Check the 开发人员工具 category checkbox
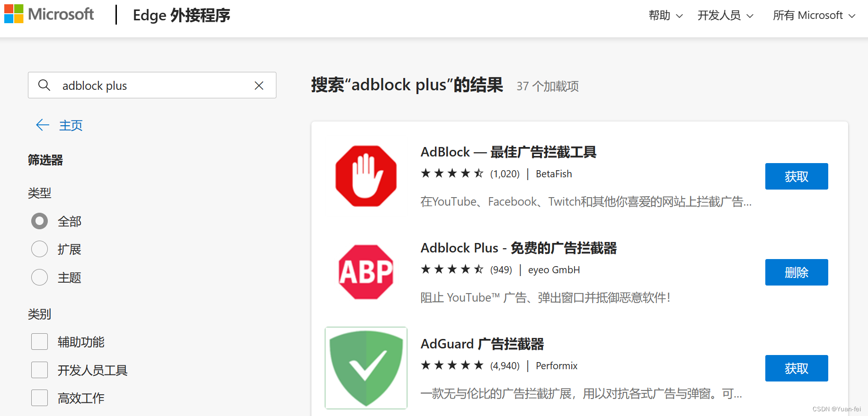Screen dimensions: 868x416 pyautogui.click(x=40, y=370)
